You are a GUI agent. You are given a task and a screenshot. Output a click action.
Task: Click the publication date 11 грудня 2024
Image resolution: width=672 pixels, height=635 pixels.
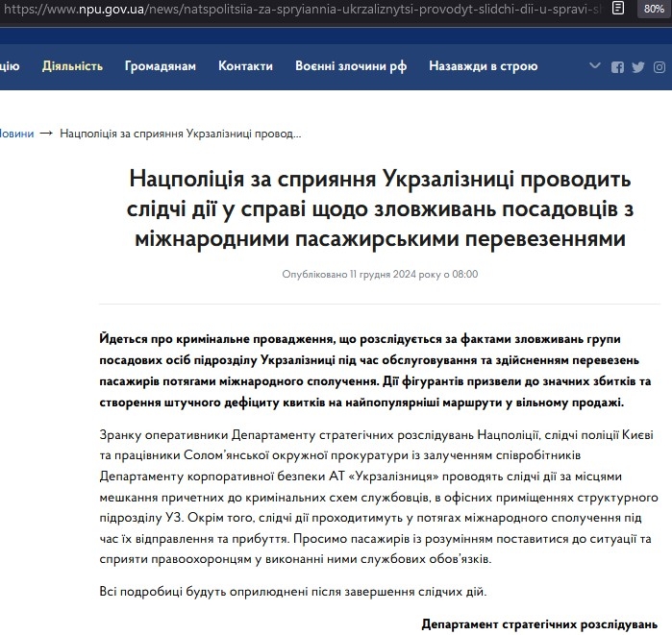click(380, 274)
